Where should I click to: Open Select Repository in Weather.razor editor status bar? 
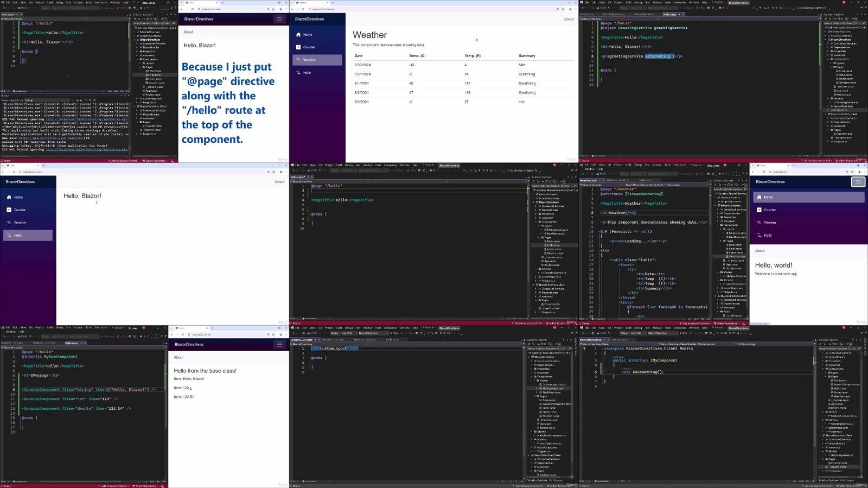[x=726, y=324]
